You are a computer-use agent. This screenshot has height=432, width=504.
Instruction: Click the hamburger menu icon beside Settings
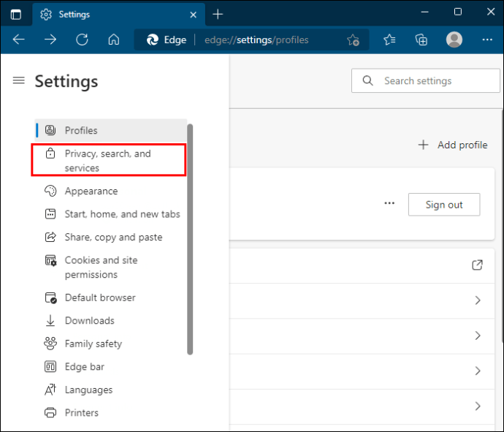click(19, 80)
